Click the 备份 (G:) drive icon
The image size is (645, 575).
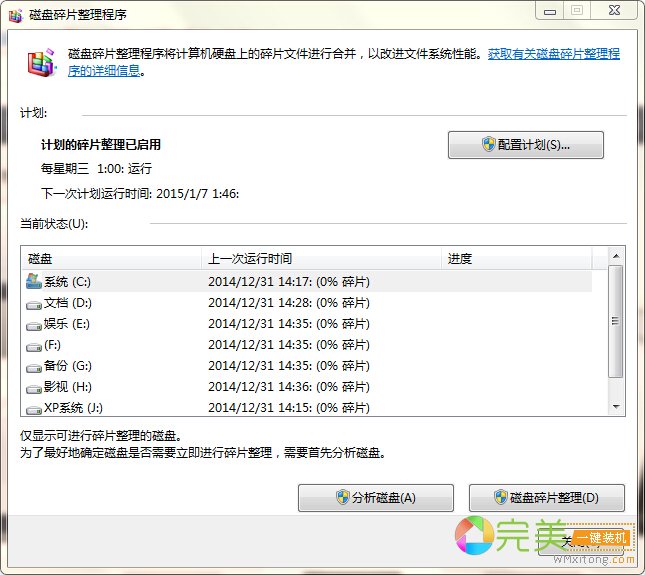(x=34, y=366)
